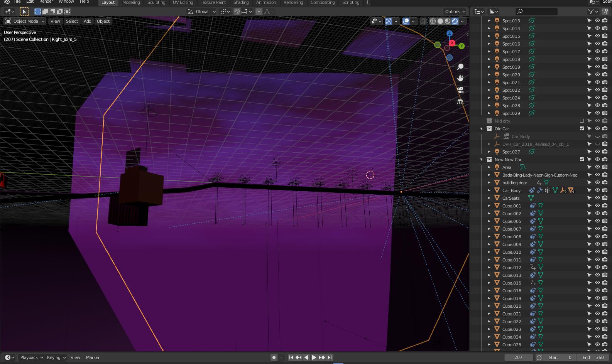Disable Spot.016 in renders
The width and height of the screenshot is (612, 364).
(x=605, y=44)
